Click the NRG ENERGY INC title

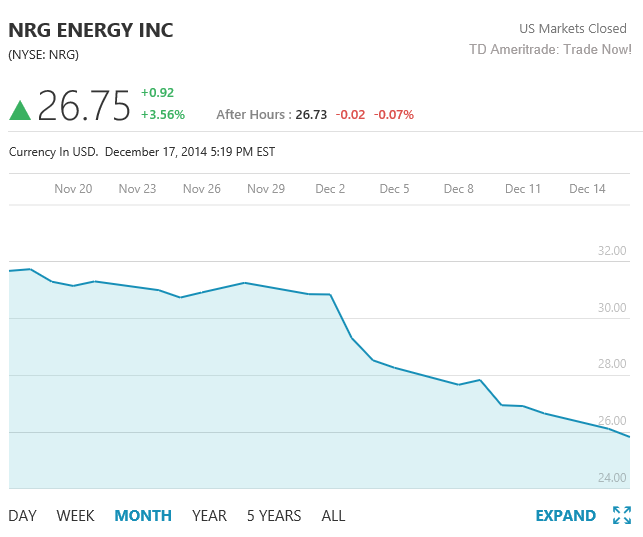(x=91, y=30)
